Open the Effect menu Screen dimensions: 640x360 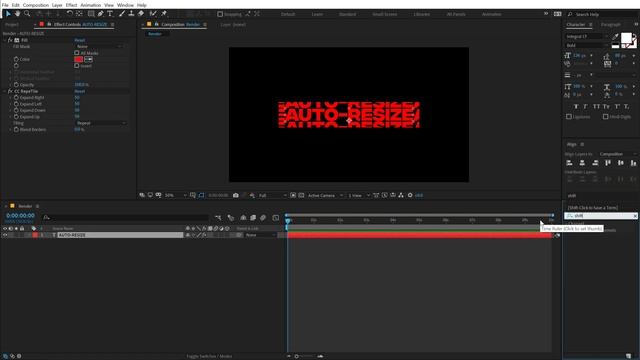pos(71,5)
